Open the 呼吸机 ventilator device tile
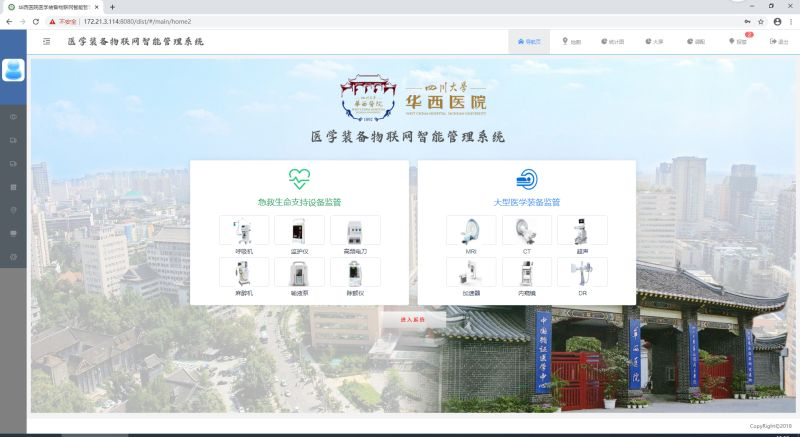This screenshot has width=800, height=437. pos(244,231)
